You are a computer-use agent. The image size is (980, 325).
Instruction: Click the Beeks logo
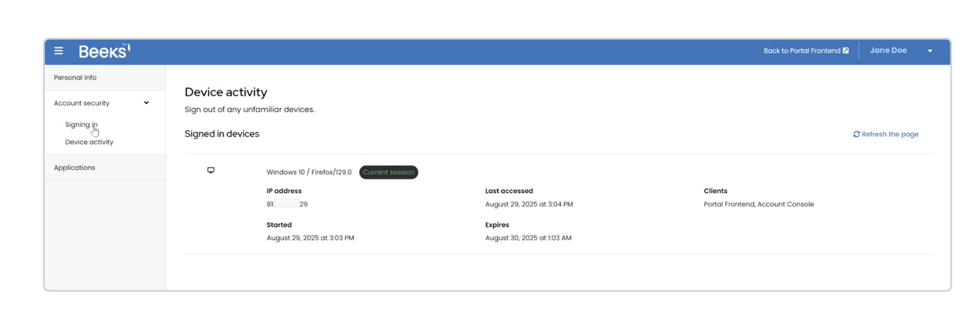pyautogui.click(x=104, y=51)
